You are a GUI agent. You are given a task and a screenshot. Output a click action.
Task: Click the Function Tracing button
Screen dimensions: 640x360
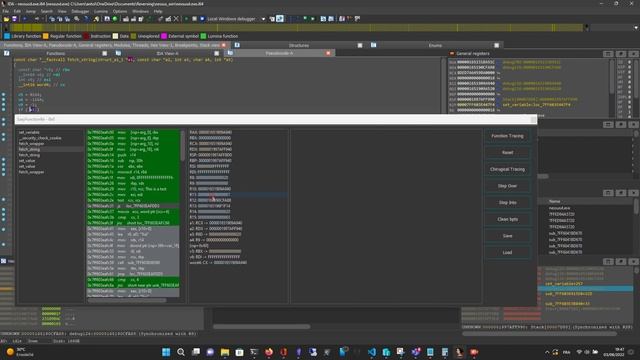coord(507,136)
